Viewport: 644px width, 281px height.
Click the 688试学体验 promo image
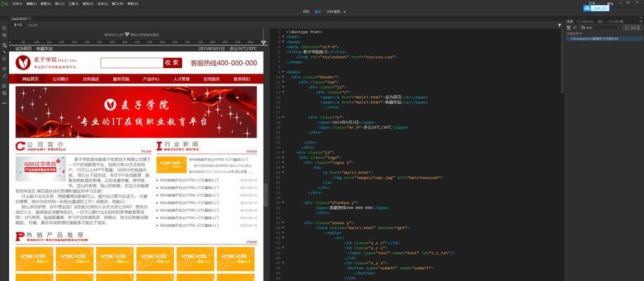41,169
